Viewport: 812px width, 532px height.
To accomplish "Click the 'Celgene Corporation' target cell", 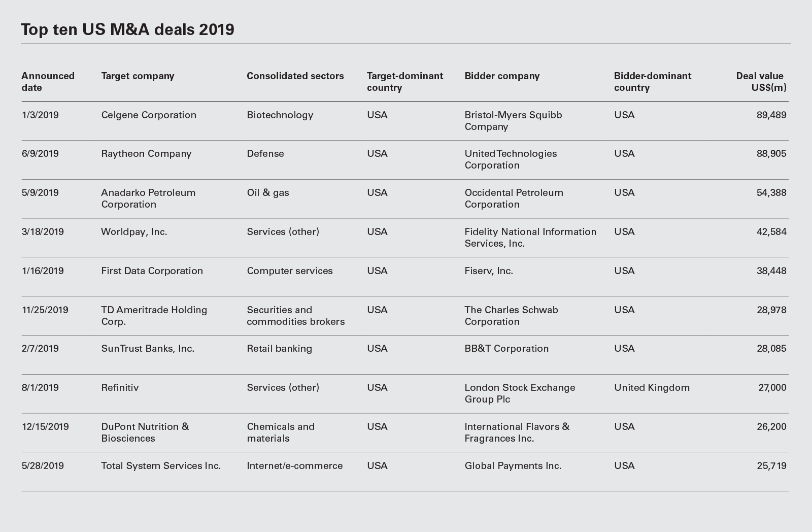I will tap(149, 115).
